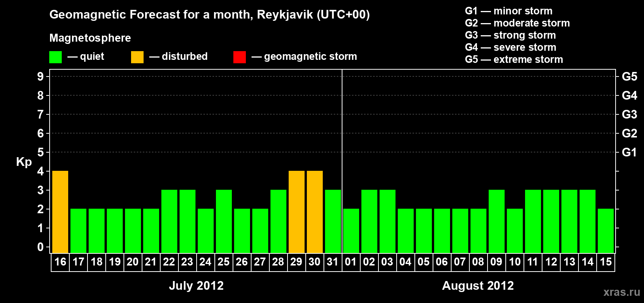
Task: Click the August 2012 month label
Action: click(478, 286)
